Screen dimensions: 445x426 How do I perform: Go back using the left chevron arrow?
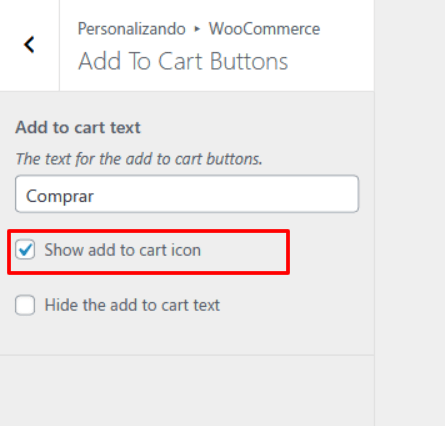(29, 45)
